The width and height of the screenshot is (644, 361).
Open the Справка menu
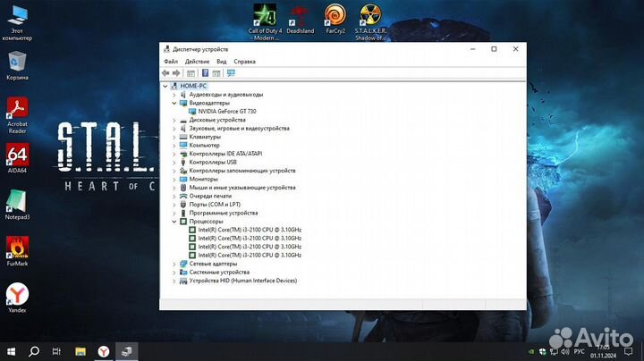(244, 62)
